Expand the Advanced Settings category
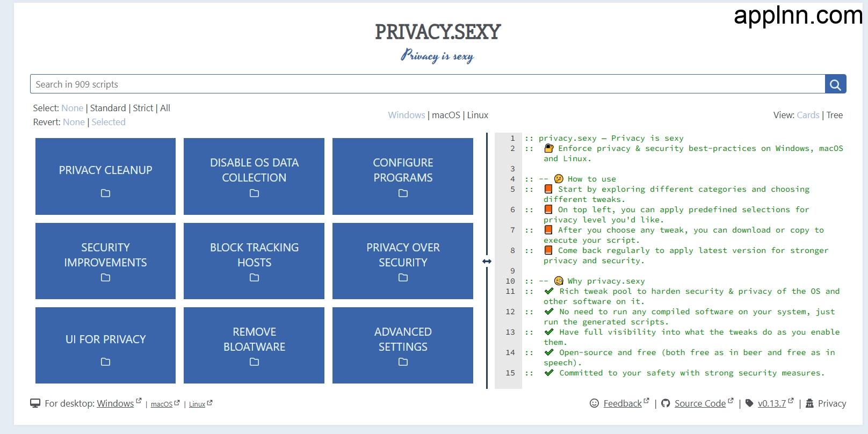Viewport: 868px width, 434px height. pos(403,345)
